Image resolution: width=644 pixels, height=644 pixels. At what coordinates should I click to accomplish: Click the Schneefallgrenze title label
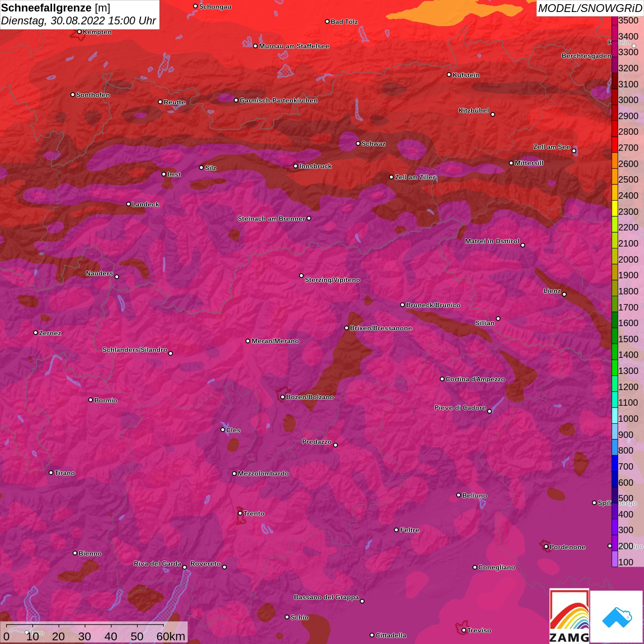click(x=46, y=8)
